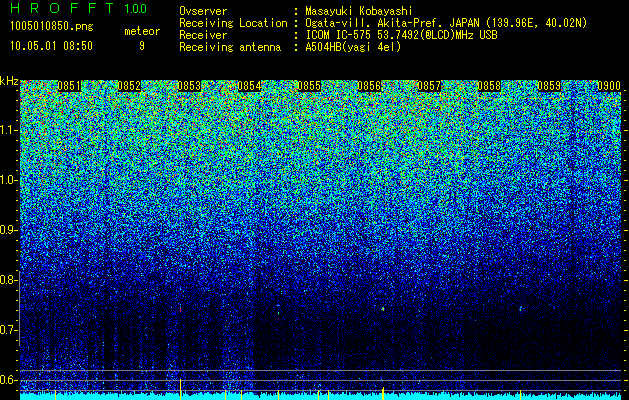The height and width of the screenshot is (400, 629).
Task: Click the 0.7 kHz axis label
Action: (8, 330)
